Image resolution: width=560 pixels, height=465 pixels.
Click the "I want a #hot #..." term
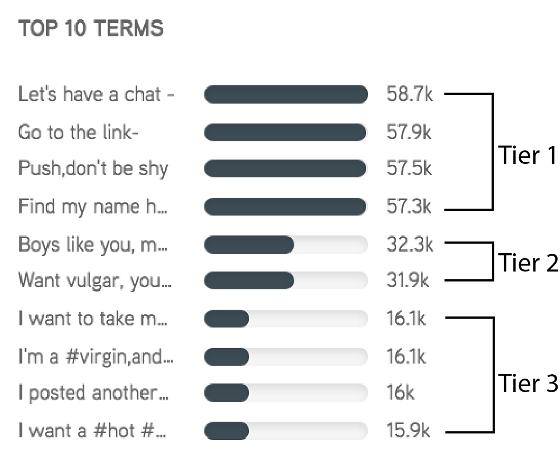coord(92,430)
